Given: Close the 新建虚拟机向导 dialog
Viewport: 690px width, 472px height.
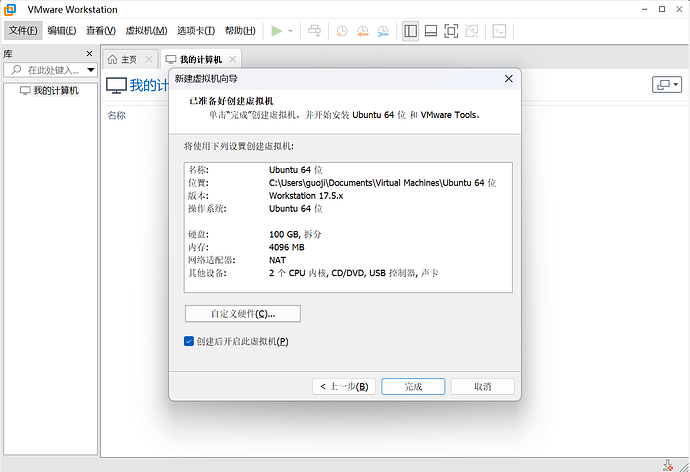Looking at the screenshot, I should point(509,79).
